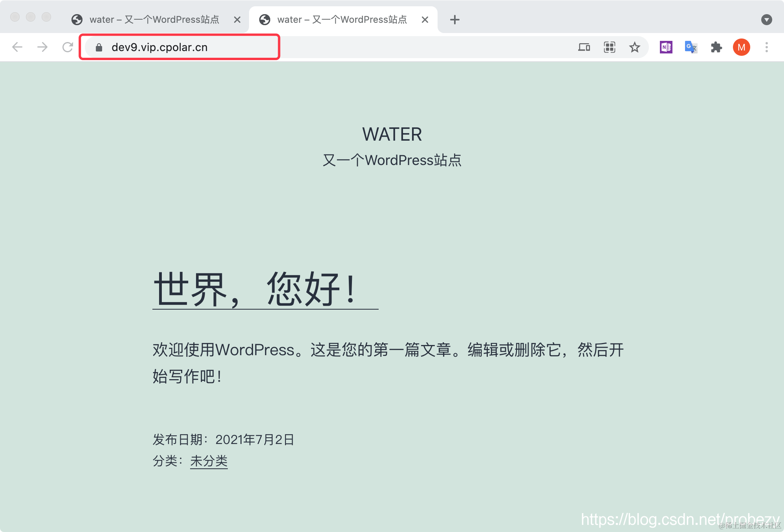Click the padlock security icon in address bar
The height and width of the screenshot is (532, 784).
click(98, 47)
